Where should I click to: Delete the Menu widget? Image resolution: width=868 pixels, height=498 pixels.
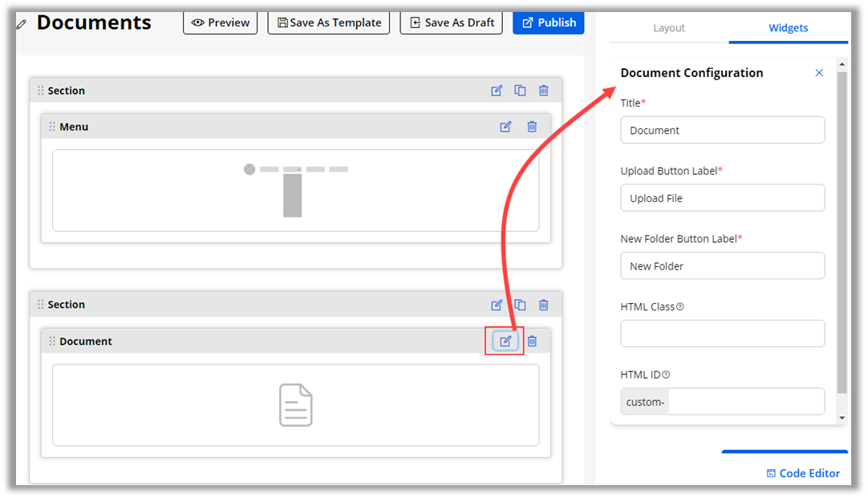(532, 127)
